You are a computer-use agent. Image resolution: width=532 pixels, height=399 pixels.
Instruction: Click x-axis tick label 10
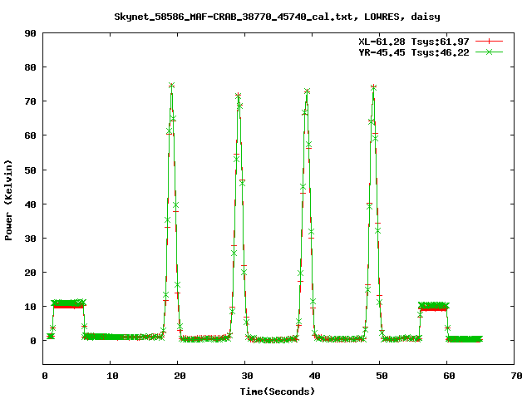pos(112,376)
